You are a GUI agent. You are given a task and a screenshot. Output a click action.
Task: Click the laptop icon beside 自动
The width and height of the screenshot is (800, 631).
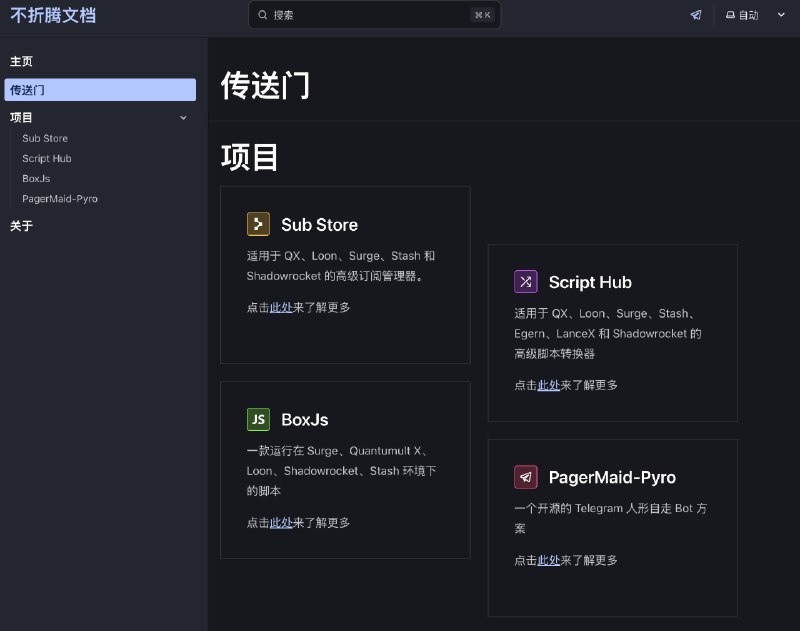[x=730, y=15]
